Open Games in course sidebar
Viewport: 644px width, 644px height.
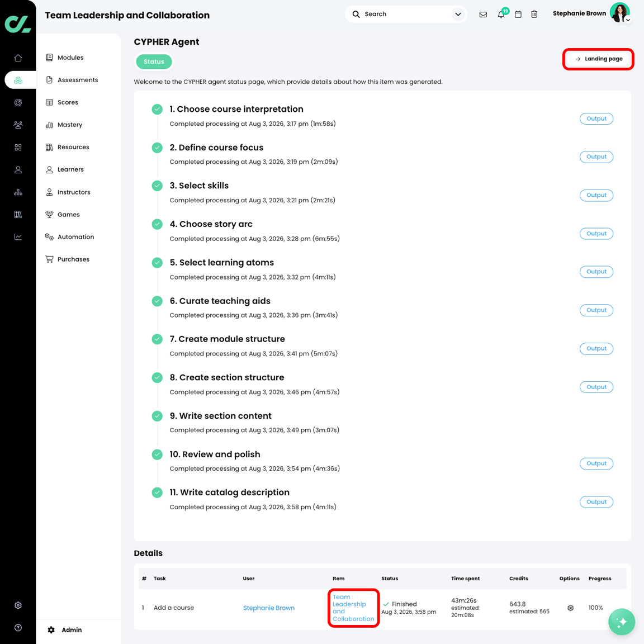click(63, 215)
